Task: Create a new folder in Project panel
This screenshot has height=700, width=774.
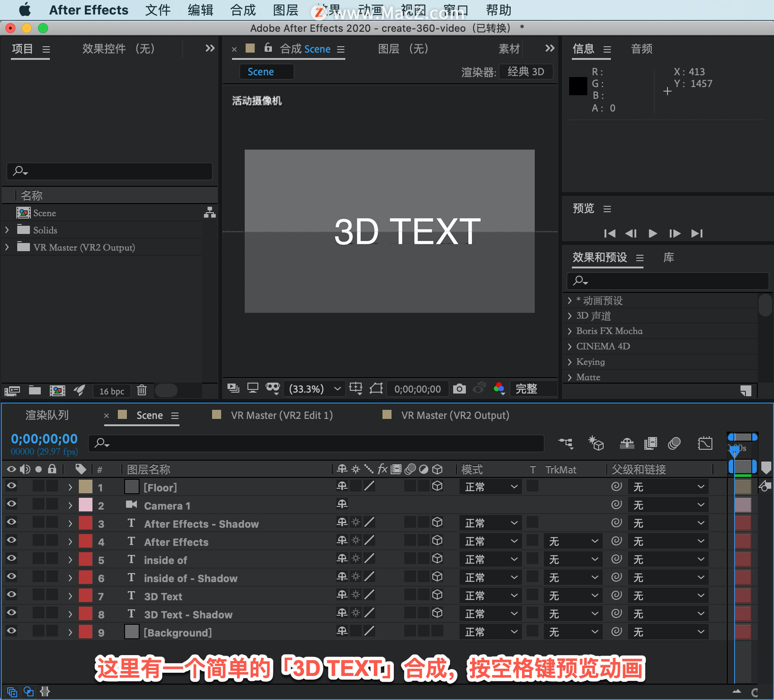Action: 35,390
